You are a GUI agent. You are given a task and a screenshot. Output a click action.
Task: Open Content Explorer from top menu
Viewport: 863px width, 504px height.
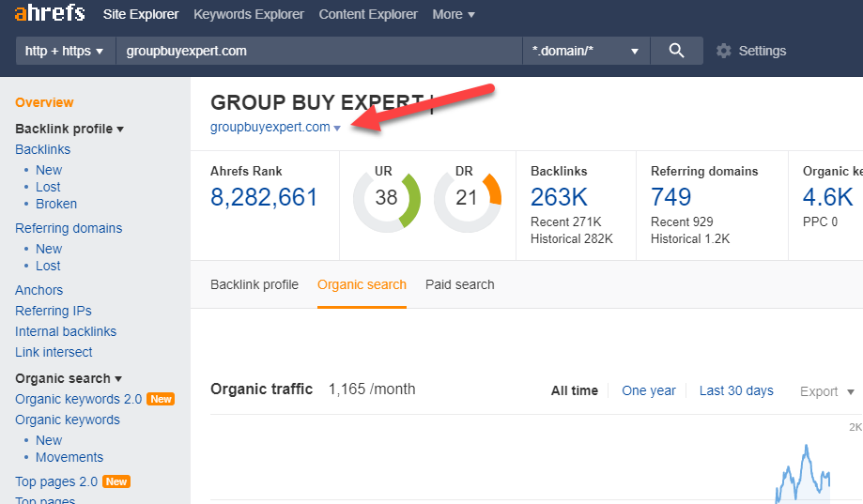pos(368,14)
